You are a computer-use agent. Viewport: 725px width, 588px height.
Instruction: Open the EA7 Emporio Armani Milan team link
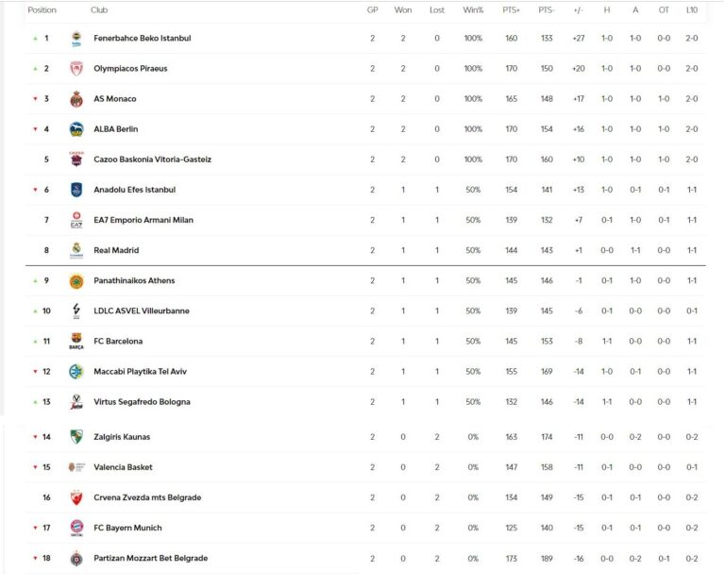(143, 220)
